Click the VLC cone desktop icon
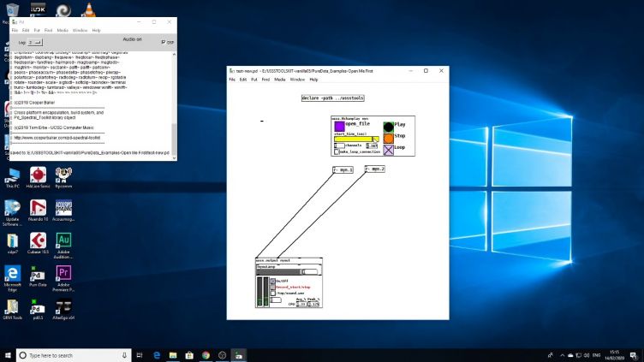 pos(89,9)
